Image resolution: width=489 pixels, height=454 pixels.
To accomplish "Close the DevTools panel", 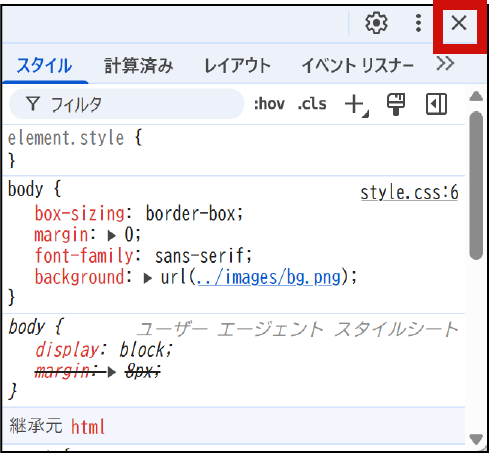I will 459,23.
